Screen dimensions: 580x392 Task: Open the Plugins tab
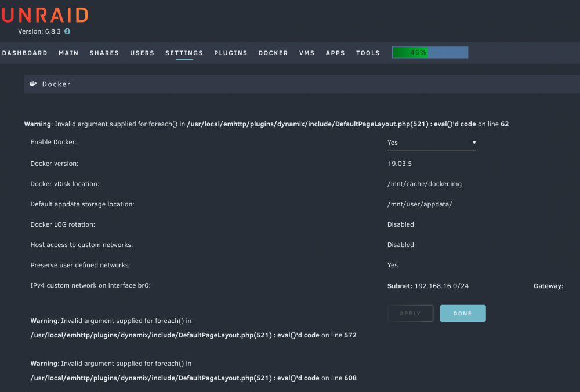pyautogui.click(x=231, y=53)
